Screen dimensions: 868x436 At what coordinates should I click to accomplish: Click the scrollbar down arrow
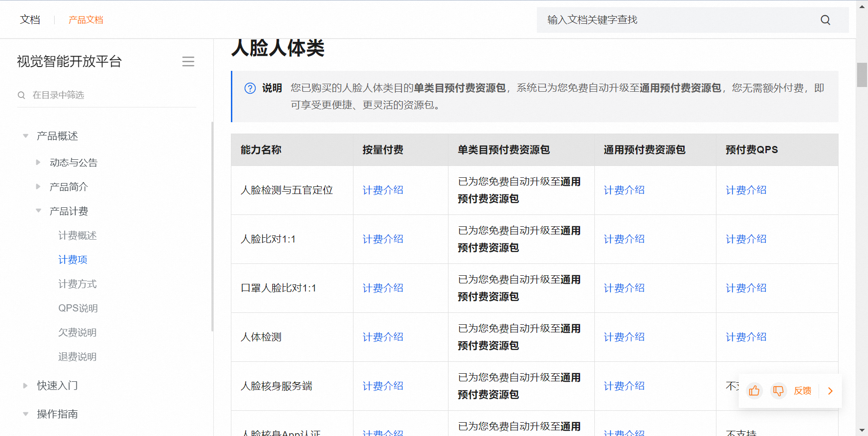862,430
